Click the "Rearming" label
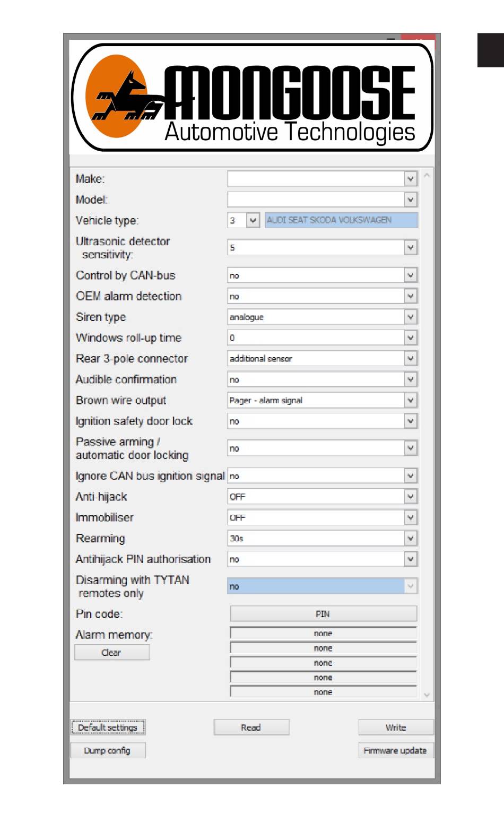Viewport: 504px width, 840px height. click(x=101, y=539)
